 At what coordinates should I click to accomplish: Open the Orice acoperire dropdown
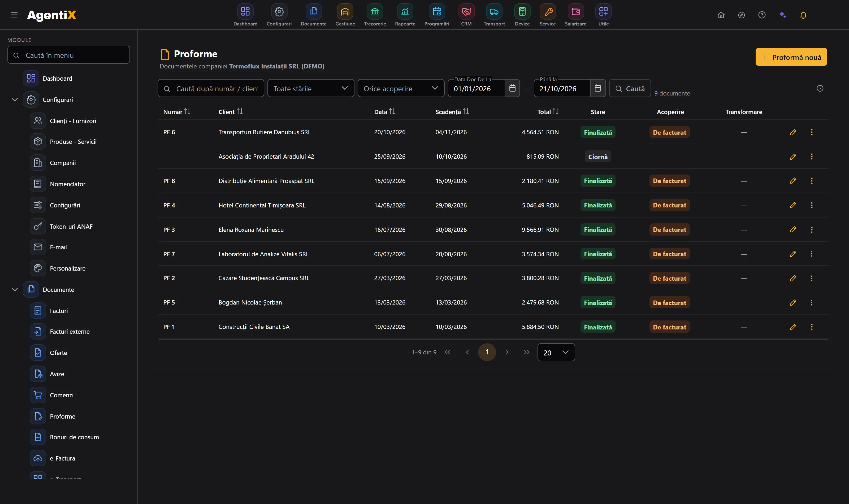(401, 88)
